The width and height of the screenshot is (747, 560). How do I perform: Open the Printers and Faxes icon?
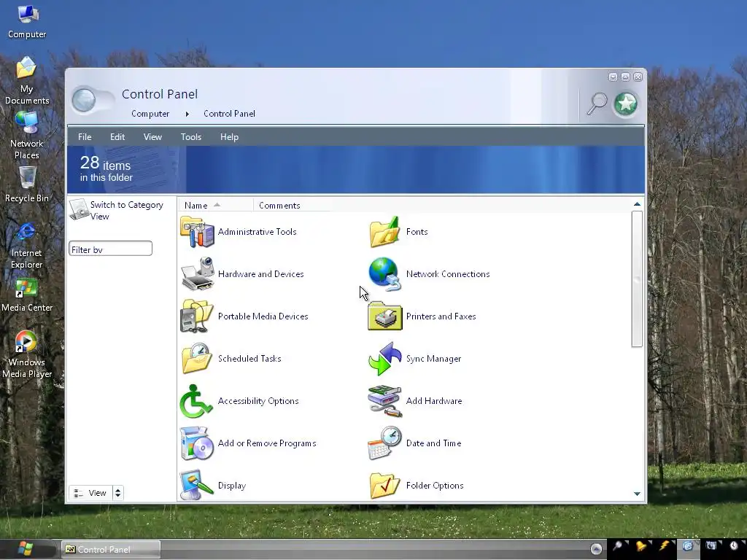point(385,316)
